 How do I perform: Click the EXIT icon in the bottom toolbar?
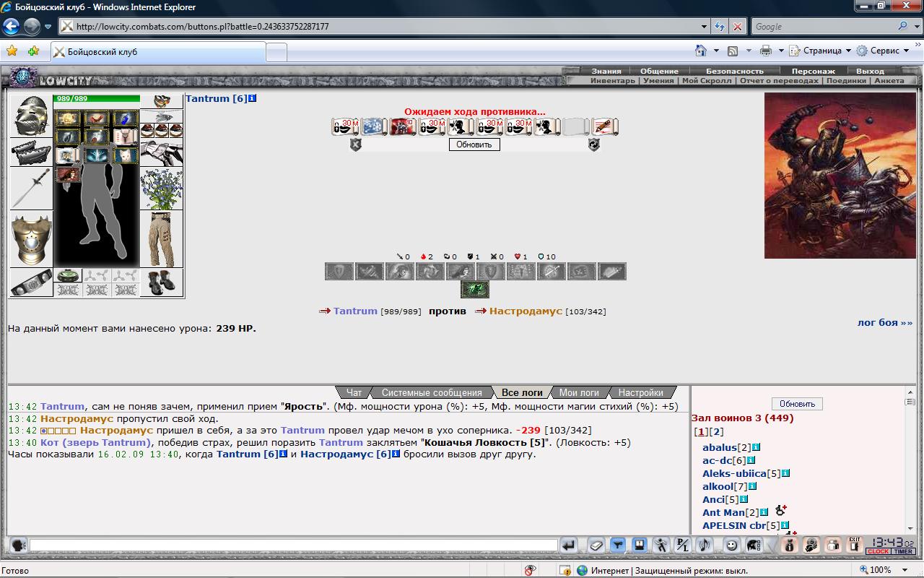(855, 545)
